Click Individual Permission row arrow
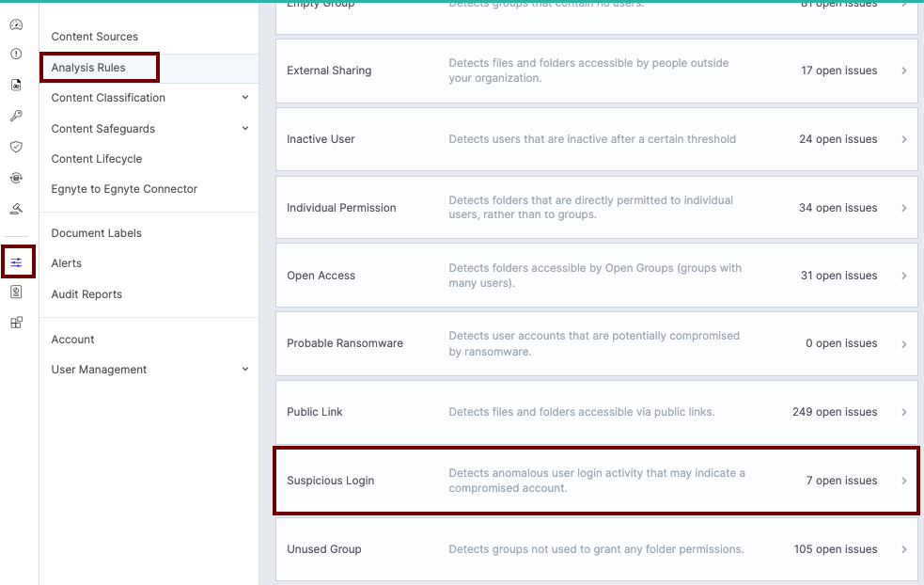924x585 pixels. pyautogui.click(x=904, y=208)
